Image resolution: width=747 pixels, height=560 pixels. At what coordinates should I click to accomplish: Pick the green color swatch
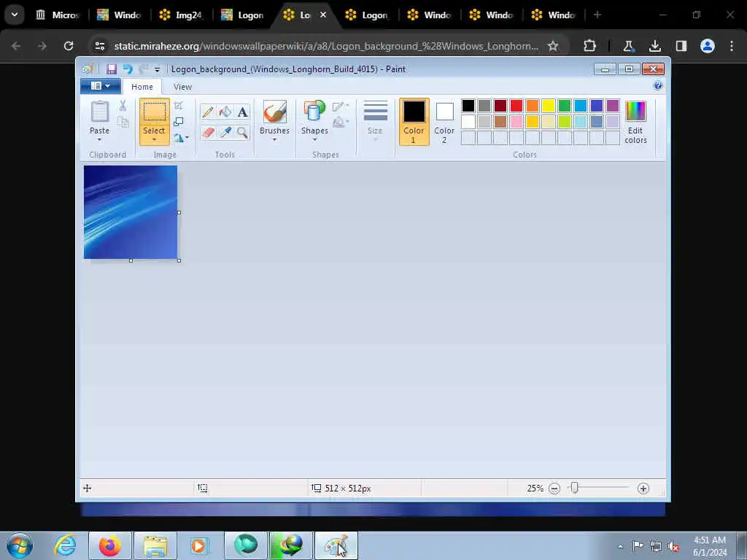click(x=565, y=106)
